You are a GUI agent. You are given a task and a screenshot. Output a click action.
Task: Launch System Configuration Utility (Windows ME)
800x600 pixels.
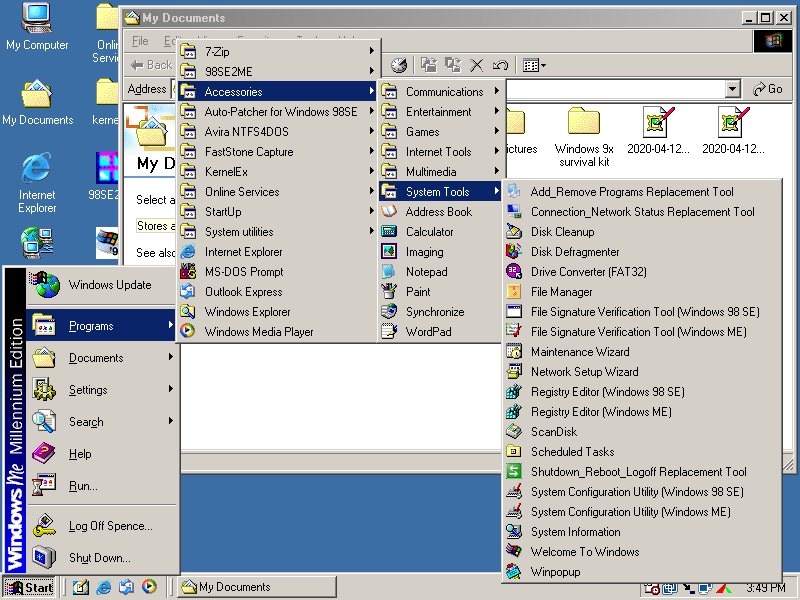pos(642,512)
